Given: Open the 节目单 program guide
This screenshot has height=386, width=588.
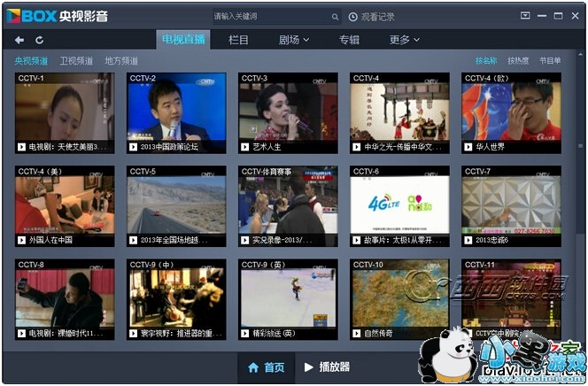Looking at the screenshot, I should (x=550, y=61).
